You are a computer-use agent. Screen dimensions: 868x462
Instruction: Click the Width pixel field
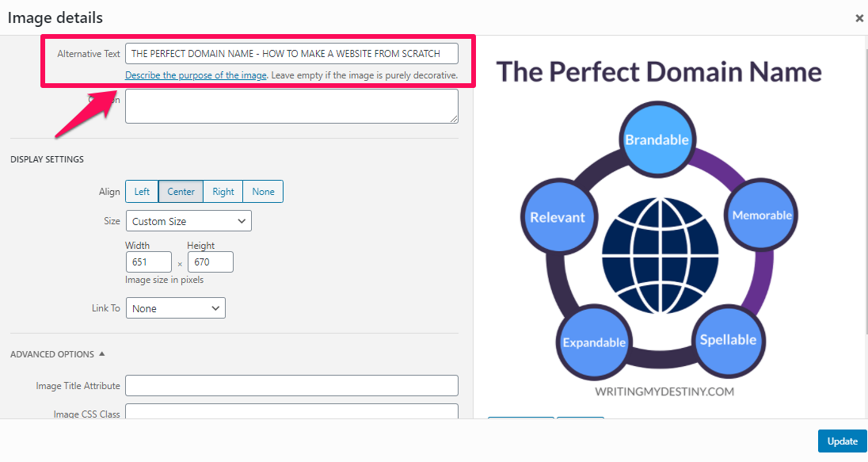click(x=149, y=262)
